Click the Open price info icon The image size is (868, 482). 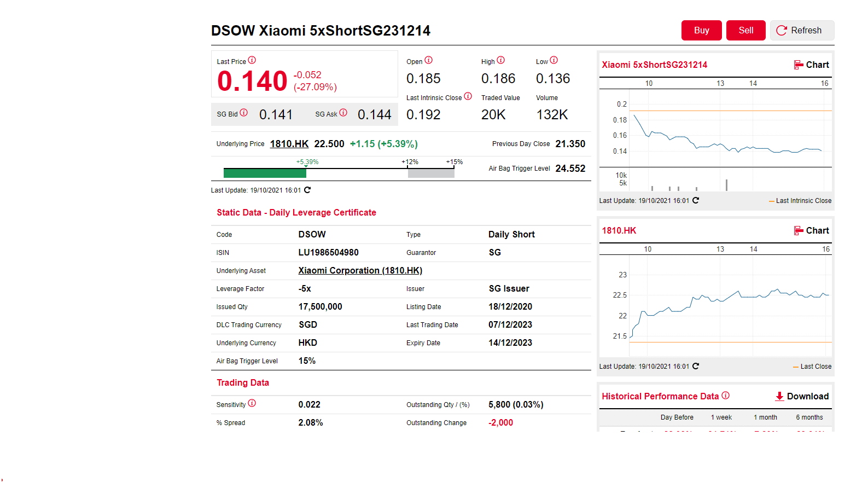point(429,60)
